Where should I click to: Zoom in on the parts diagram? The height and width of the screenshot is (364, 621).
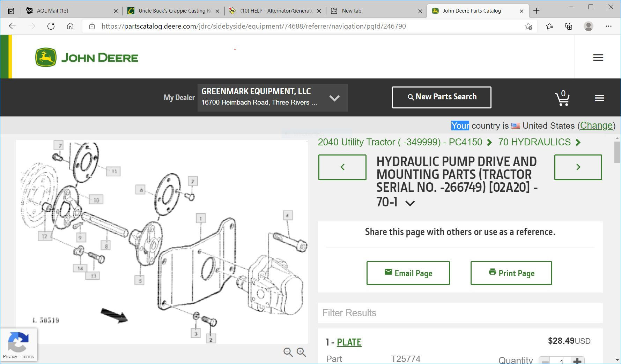[x=301, y=352]
